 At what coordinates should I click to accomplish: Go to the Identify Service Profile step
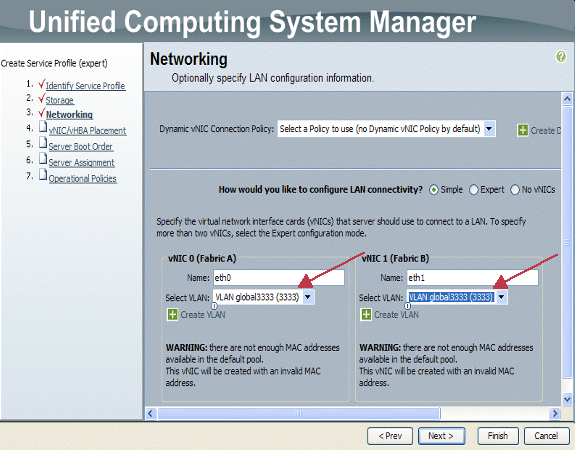click(85, 86)
